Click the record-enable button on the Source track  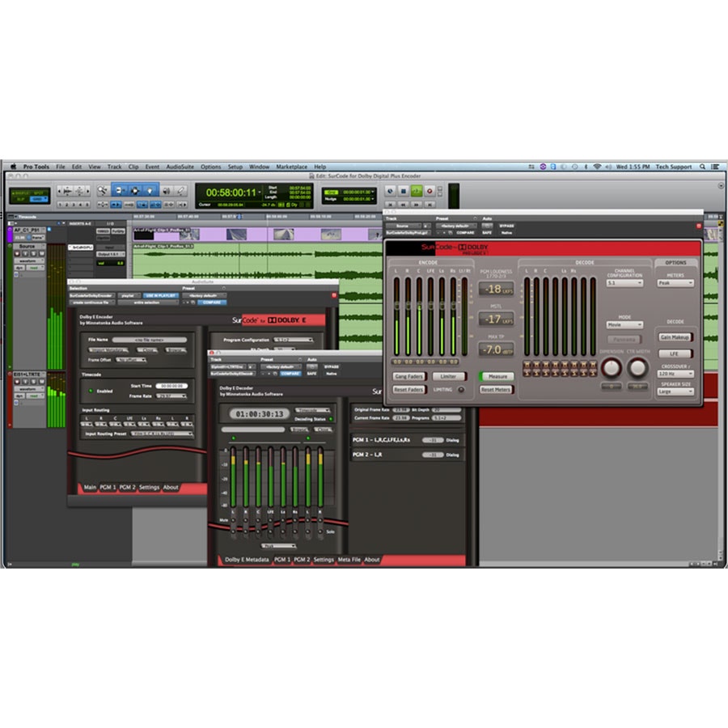[17, 254]
